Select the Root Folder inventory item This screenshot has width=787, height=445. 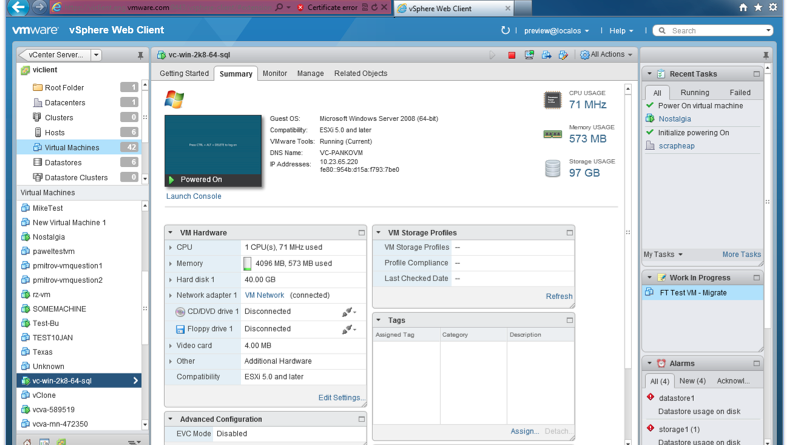coord(79,87)
